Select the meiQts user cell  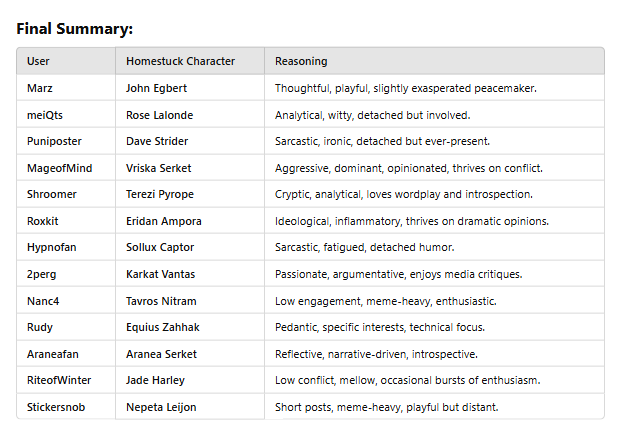(44, 115)
